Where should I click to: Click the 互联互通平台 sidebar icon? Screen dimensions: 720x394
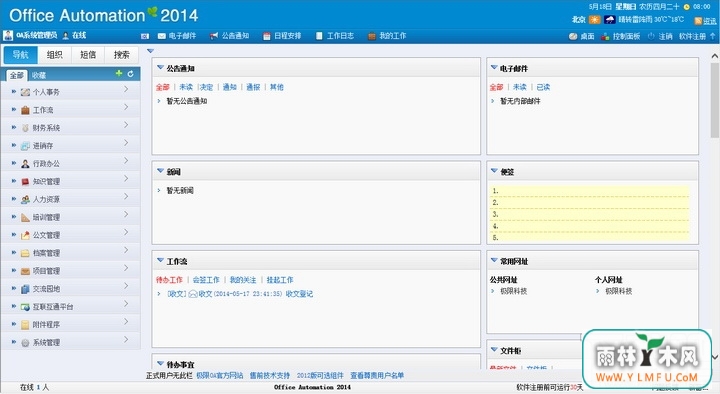pyautogui.click(x=25, y=307)
